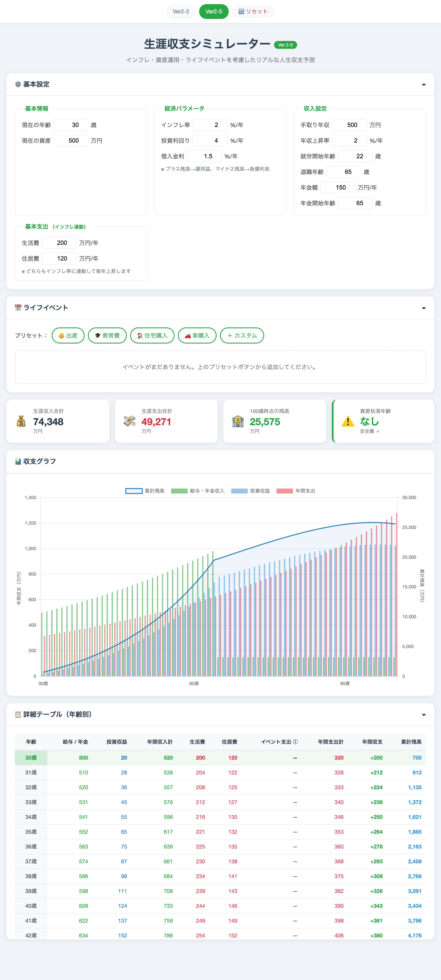441x980 pixels.
Task: Toggle the 投資収益 legend series
Action: click(250, 491)
